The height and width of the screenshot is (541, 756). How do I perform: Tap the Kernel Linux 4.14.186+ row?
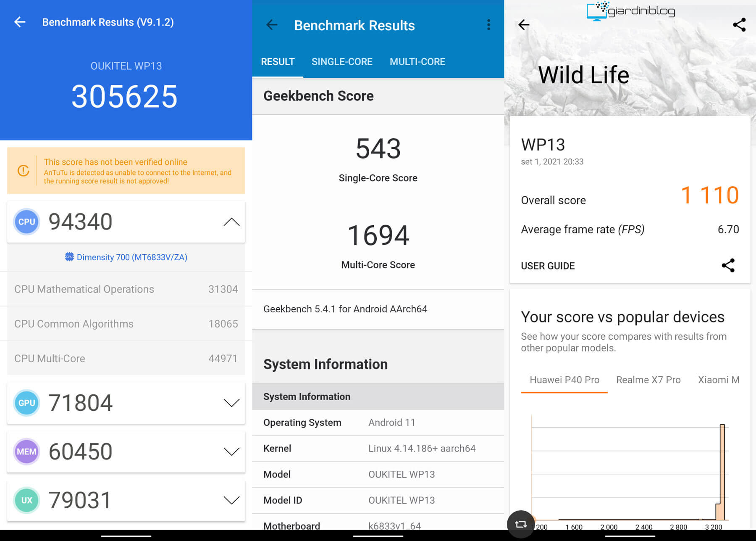click(378, 449)
